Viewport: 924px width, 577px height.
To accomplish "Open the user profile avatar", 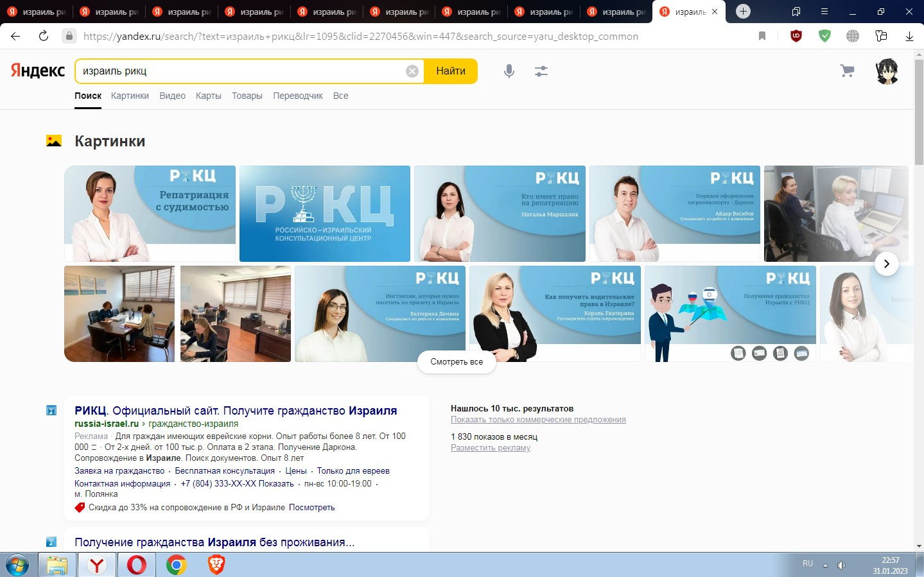I will pyautogui.click(x=887, y=71).
